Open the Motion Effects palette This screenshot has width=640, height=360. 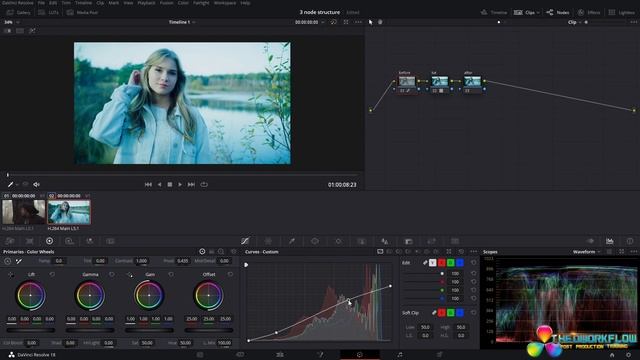pos(110,241)
